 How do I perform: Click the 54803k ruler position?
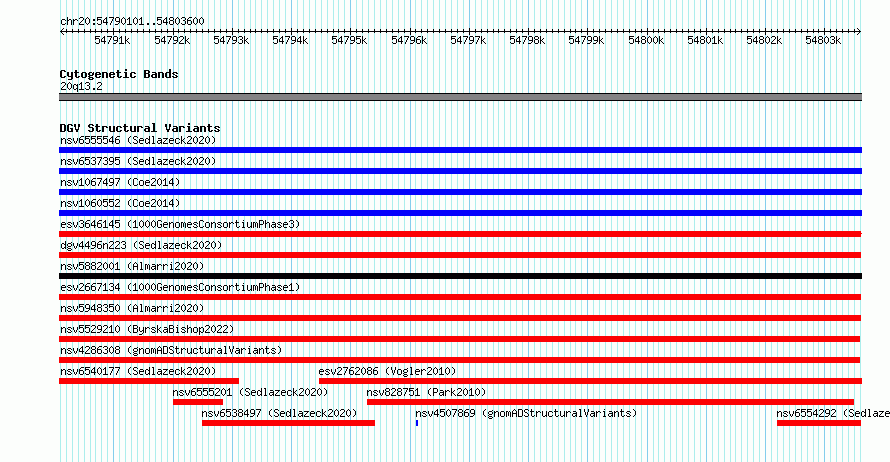coord(823,40)
